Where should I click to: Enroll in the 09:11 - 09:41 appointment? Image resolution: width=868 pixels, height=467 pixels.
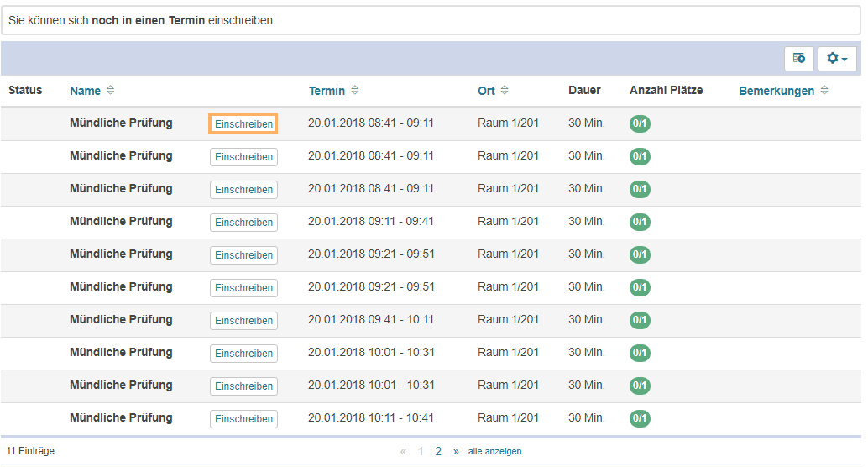pos(243,223)
